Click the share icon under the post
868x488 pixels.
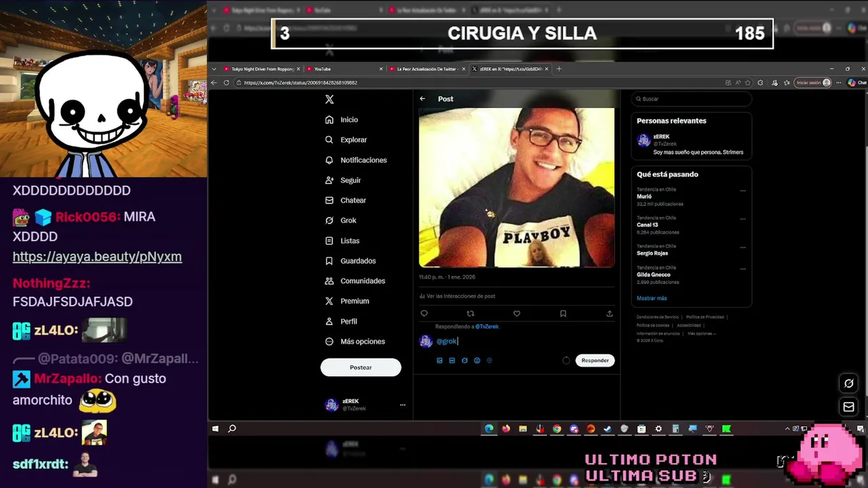tap(610, 314)
